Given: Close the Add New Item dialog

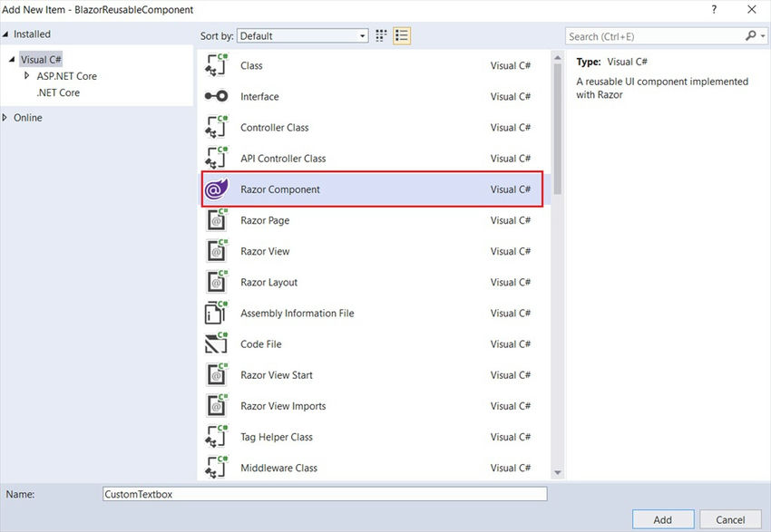Looking at the screenshot, I should click(752, 9).
